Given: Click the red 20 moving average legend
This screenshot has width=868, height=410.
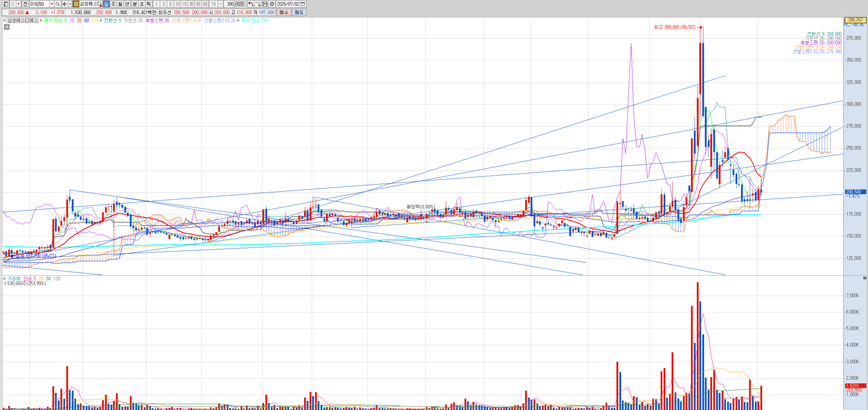Looking at the screenshot, I should [79, 20].
